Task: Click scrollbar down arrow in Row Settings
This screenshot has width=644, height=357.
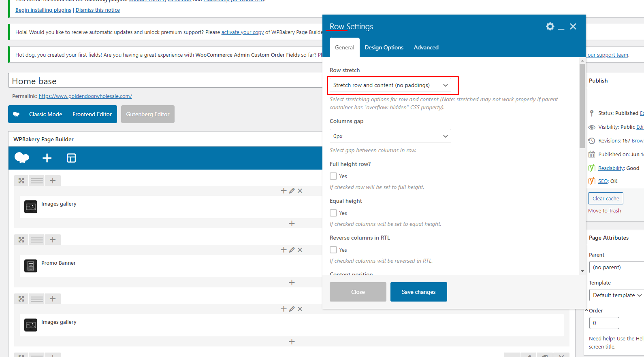Action: point(582,271)
